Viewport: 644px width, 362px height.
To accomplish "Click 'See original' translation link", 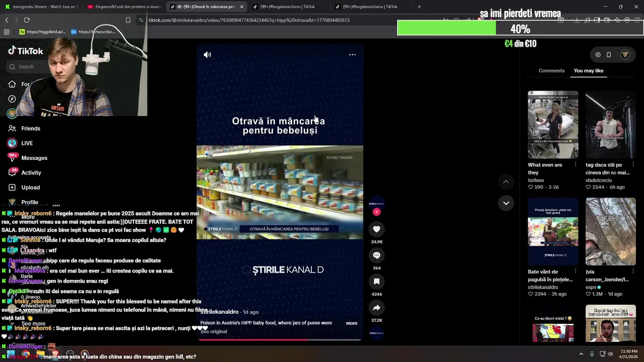I will 213,331.
